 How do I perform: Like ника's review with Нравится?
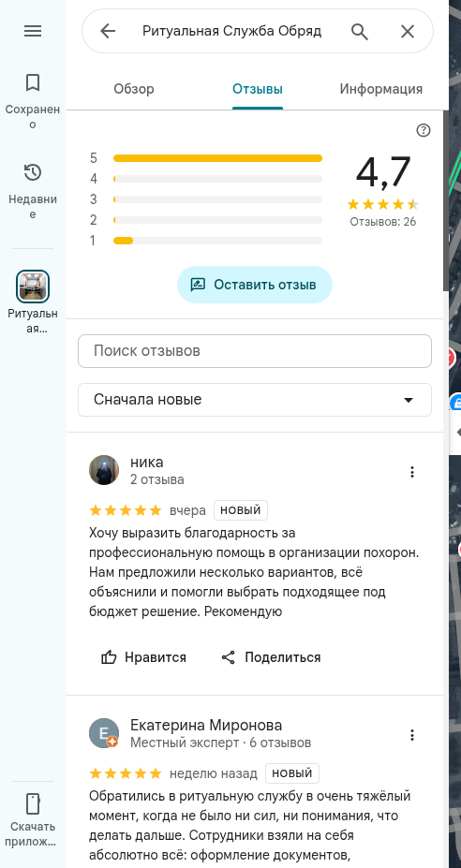(x=144, y=657)
